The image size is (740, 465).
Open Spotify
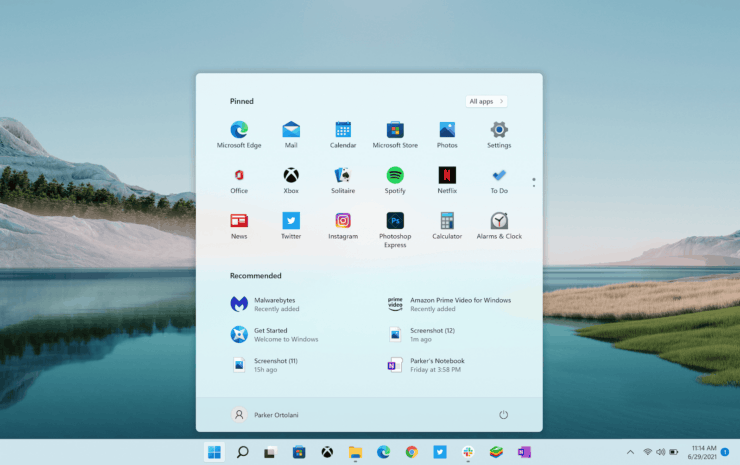395,180
